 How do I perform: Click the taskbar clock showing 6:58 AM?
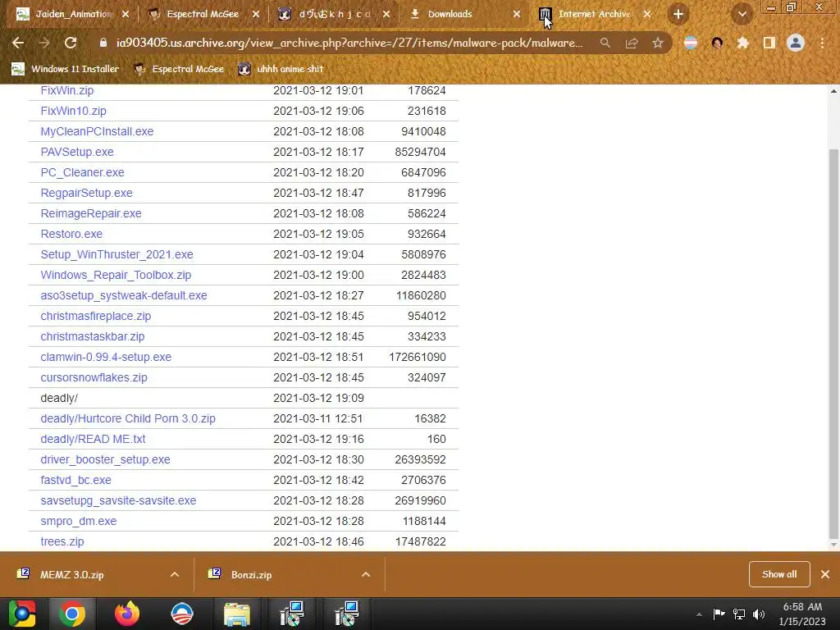(x=802, y=614)
